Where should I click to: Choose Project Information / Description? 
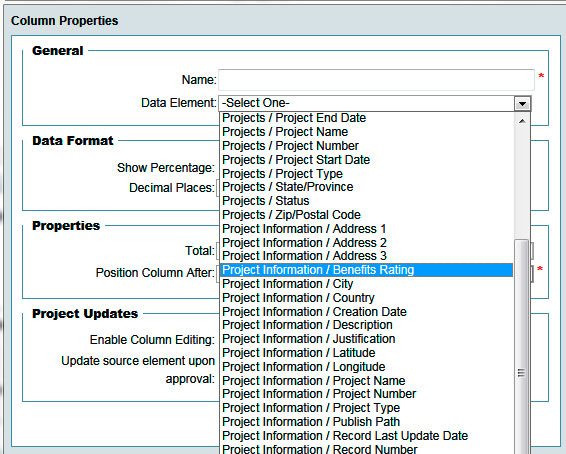(366, 325)
